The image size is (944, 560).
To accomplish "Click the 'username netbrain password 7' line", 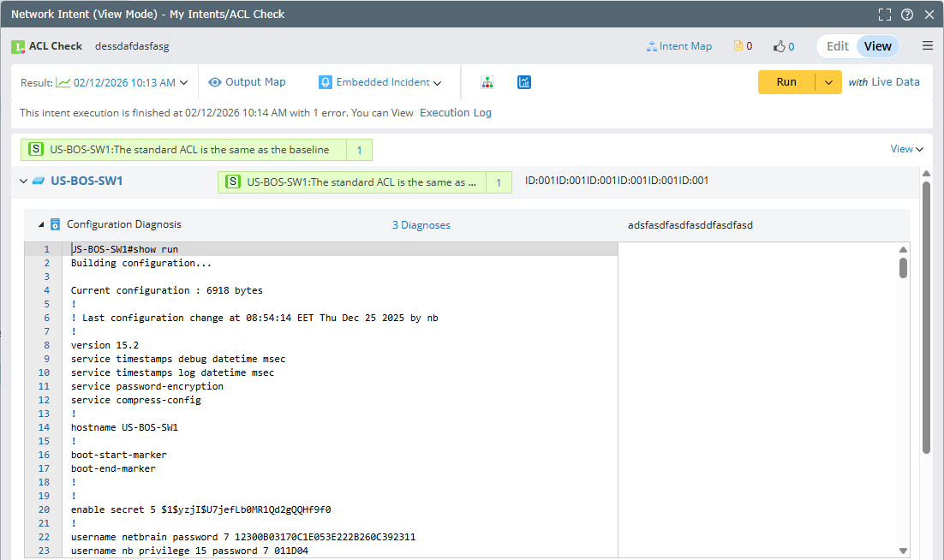I will tap(243, 537).
